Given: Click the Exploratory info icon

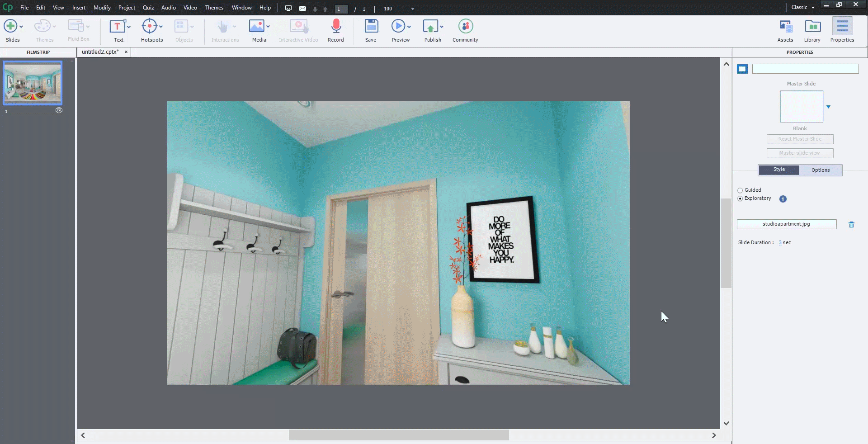Looking at the screenshot, I should [783, 199].
